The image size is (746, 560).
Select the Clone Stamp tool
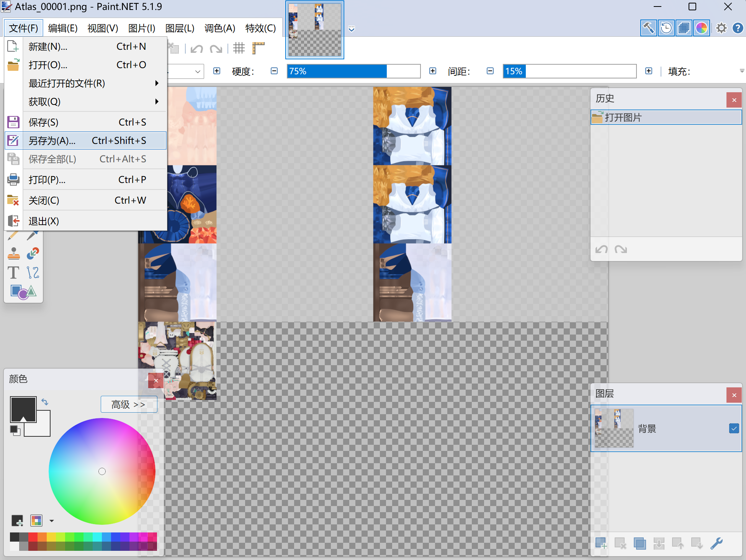tap(13, 253)
